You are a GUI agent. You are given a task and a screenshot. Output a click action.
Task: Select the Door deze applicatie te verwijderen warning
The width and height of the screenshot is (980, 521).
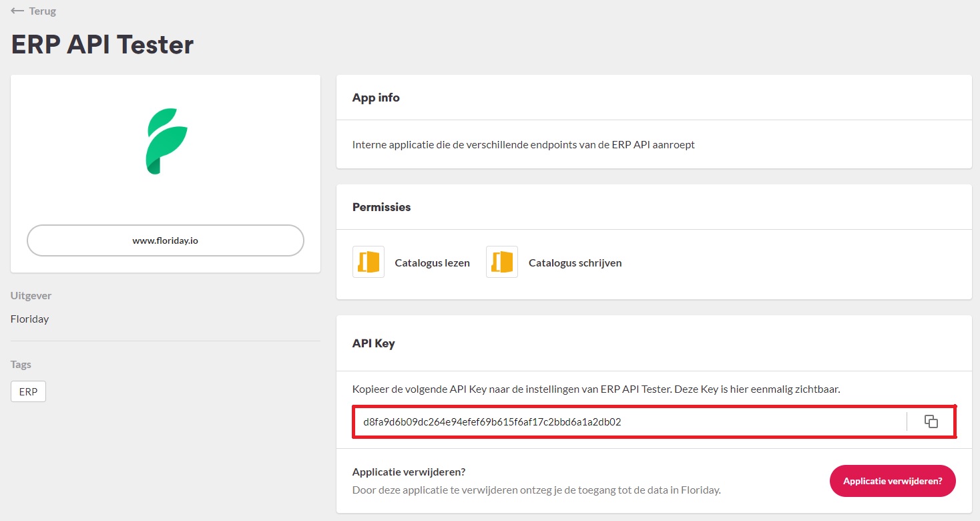click(x=537, y=490)
